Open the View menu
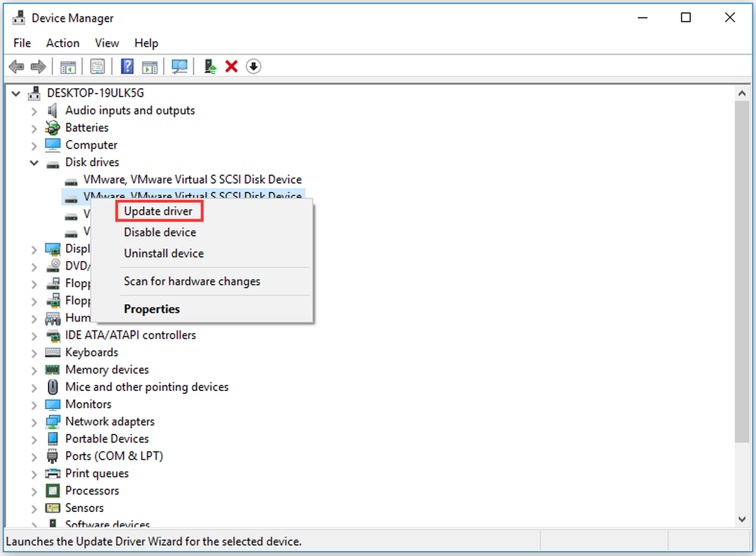Image resolution: width=756 pixels, height=556 pixels. pos(107,43)
